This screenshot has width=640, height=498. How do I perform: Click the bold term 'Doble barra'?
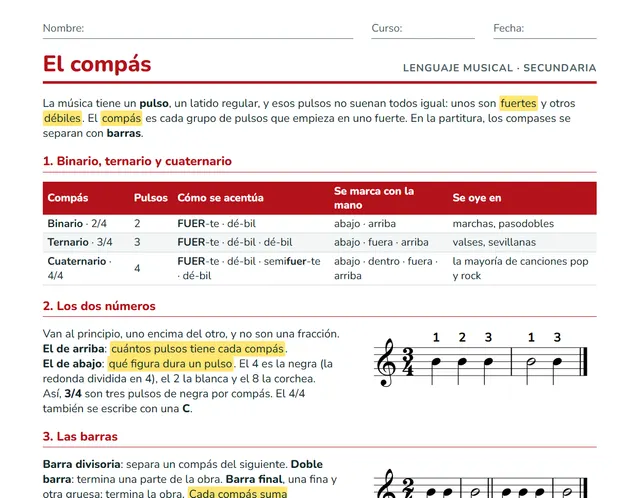183,472
